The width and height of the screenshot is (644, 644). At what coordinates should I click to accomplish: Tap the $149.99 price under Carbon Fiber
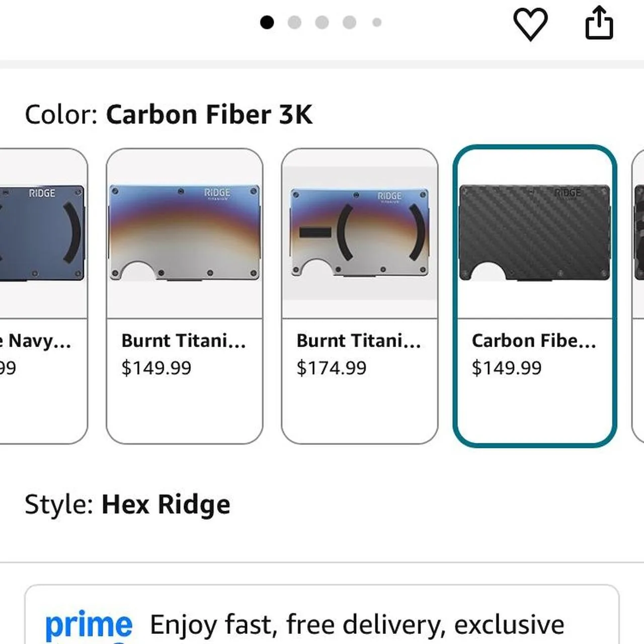506,368
